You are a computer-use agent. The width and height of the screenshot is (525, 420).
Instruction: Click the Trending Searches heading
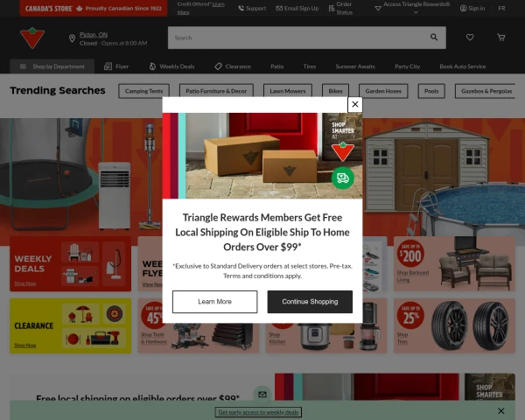pos(58,90)
